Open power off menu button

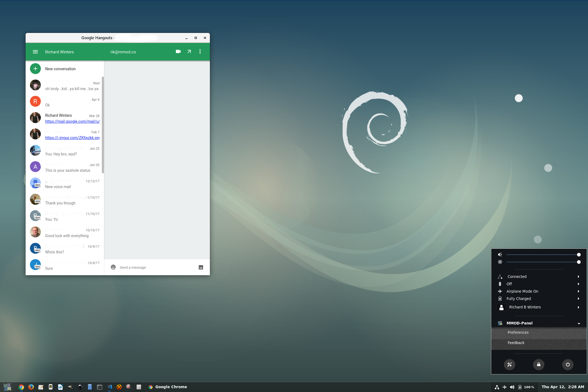[568, 365]
